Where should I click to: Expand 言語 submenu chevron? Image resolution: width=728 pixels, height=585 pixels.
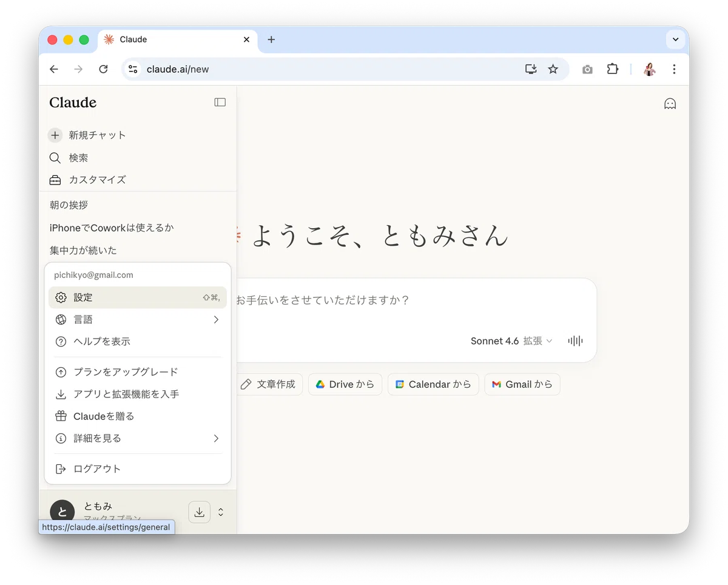[x=216, y=319]
